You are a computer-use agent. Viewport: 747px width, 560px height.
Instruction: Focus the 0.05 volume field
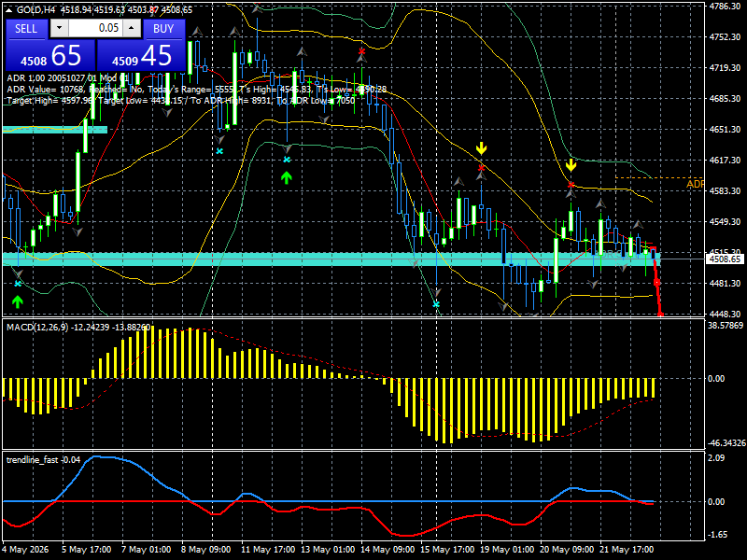pyautogui.click(x=95, y=28)
